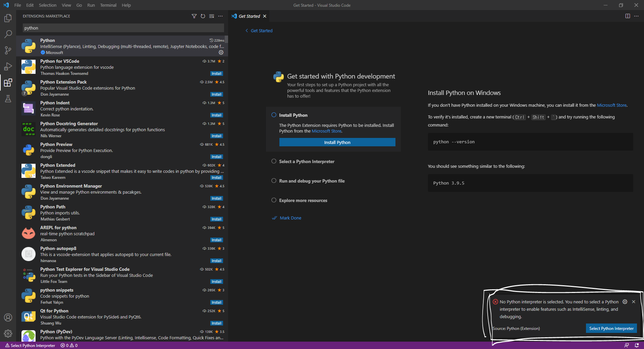Open the Microsoft Store link in the Windows instructions
Screen dimensions: 644x349
click(611, 105)
